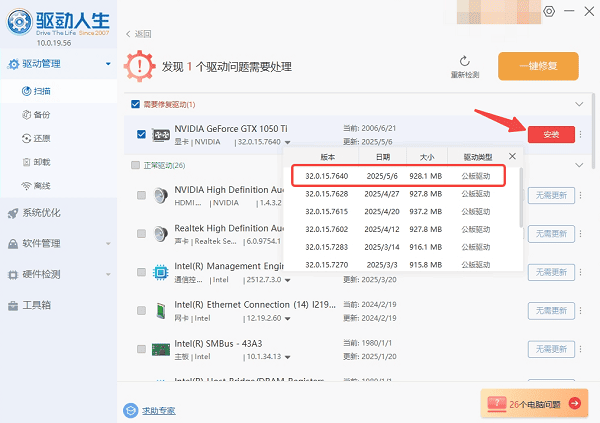
Task: Select driver version 32.0.15.7640 in list
Action: coord(398,176)
